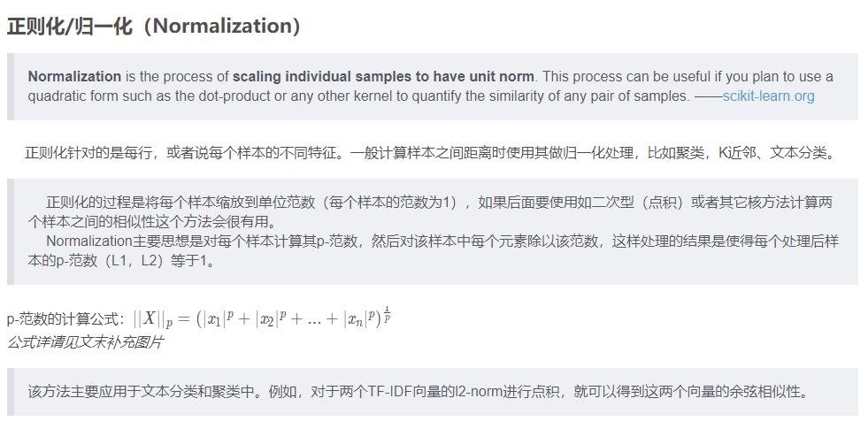Click the paragraph starting 正则化针对的是每行
Screen dimensions: 868x429
click(x=429, y=153)
